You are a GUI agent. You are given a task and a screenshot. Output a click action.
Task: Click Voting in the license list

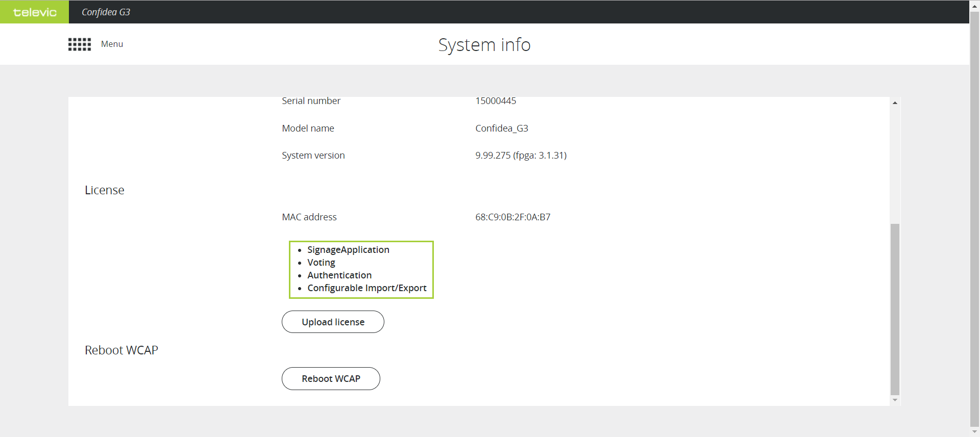click(x=321, y=263)
